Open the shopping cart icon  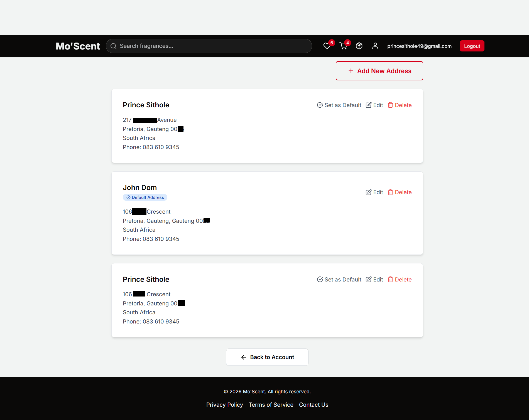pos(343,46)
